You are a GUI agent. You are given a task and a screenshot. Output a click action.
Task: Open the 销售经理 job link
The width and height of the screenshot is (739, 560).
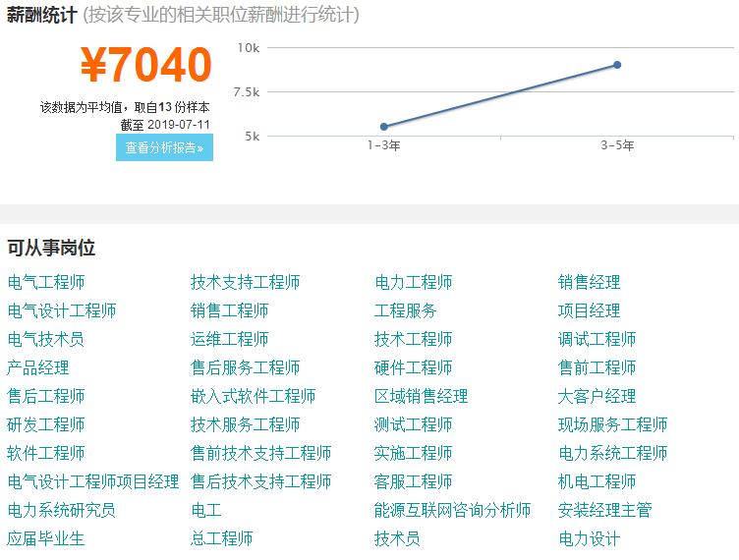pos(589,282)
